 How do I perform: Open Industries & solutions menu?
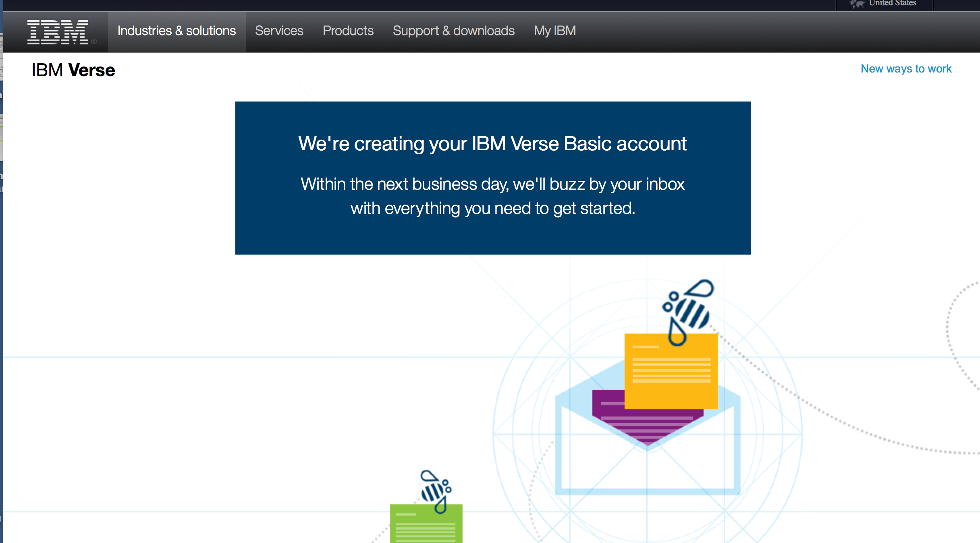point(176,31)
